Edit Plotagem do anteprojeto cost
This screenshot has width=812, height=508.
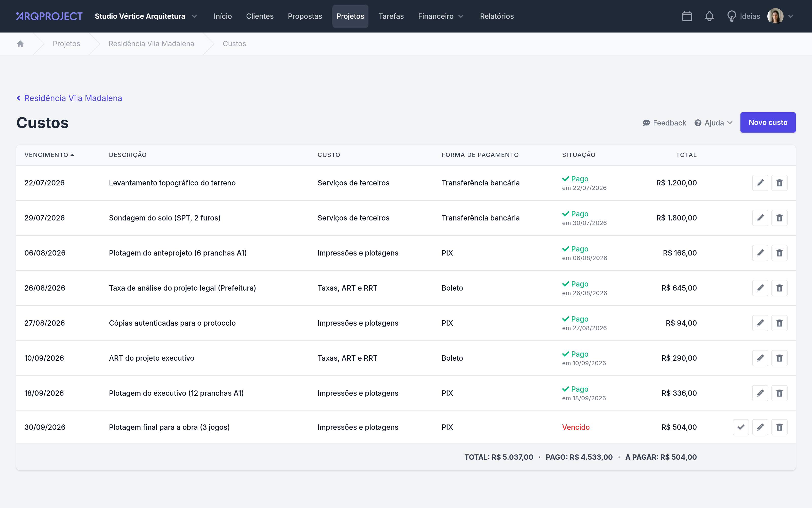click(760, 253)
